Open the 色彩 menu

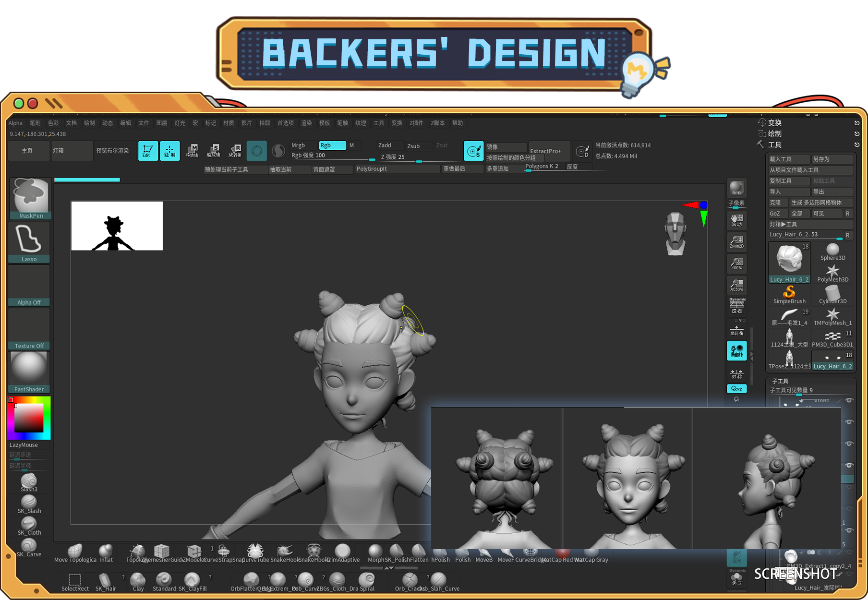(53, 123)
